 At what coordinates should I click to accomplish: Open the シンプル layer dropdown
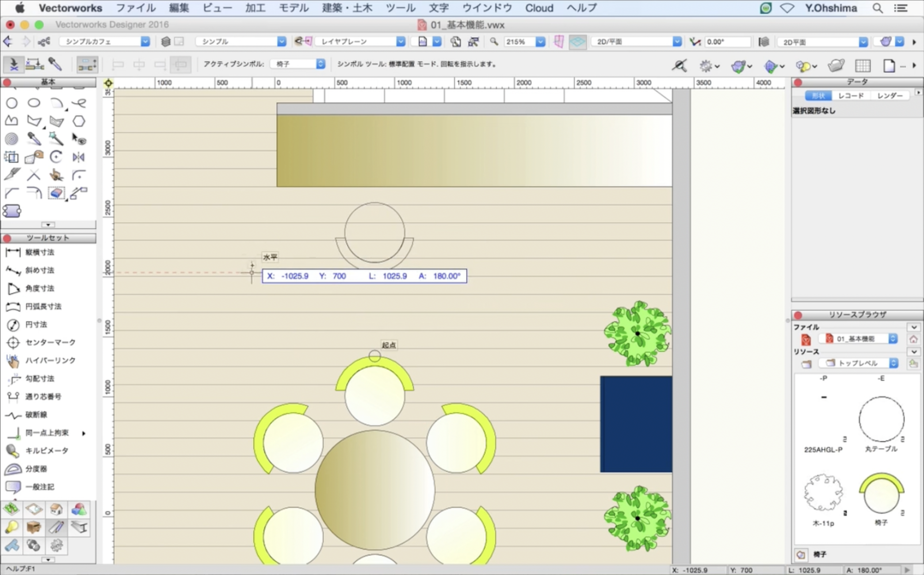coord(241,42)
